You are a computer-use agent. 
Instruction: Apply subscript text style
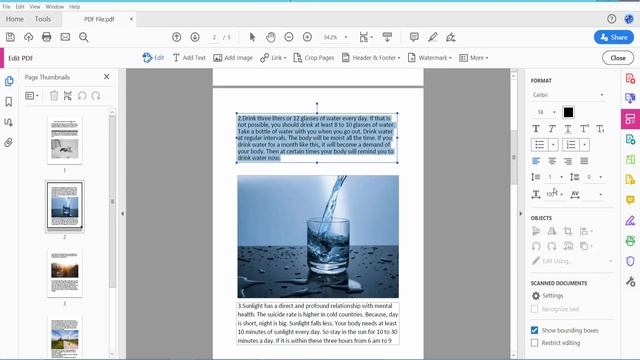click(x=600, y=129)
